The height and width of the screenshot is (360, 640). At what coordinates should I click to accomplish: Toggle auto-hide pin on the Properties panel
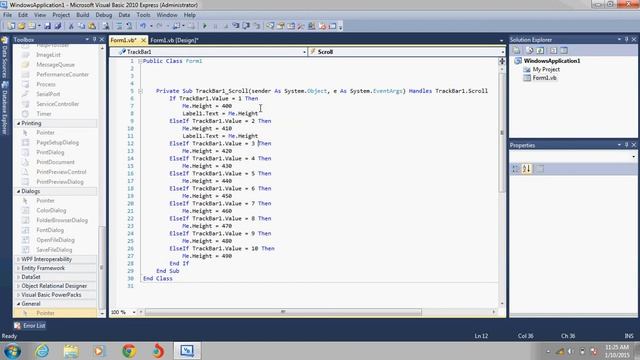click(x=627, y=145)
